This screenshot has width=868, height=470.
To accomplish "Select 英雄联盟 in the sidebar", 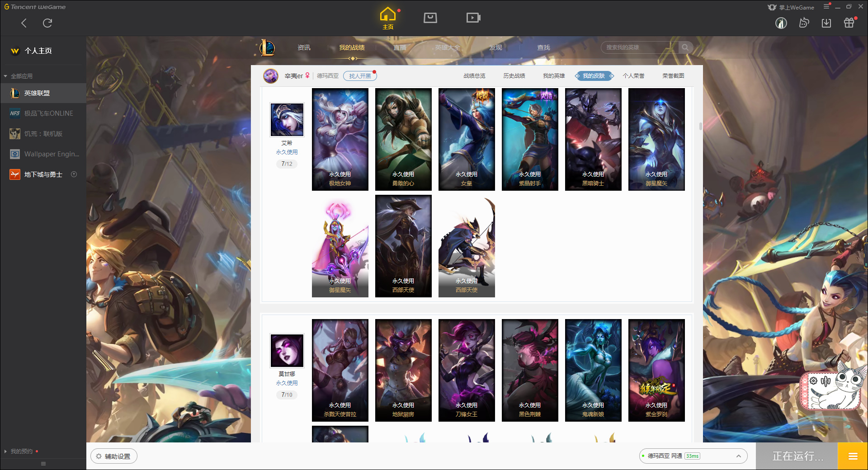I will 43,93.
